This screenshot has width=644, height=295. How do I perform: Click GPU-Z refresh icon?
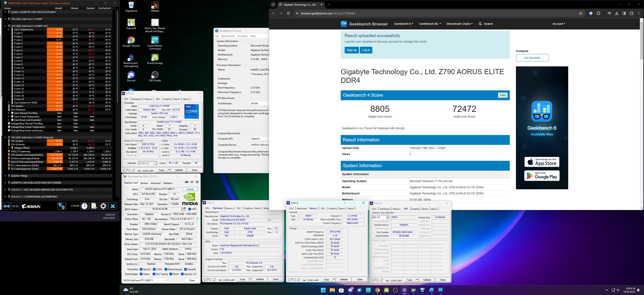coord(192,182)
